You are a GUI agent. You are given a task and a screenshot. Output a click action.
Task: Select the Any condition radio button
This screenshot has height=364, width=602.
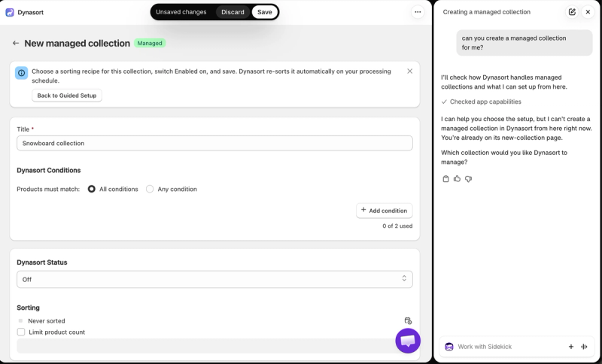click(150, 189)
